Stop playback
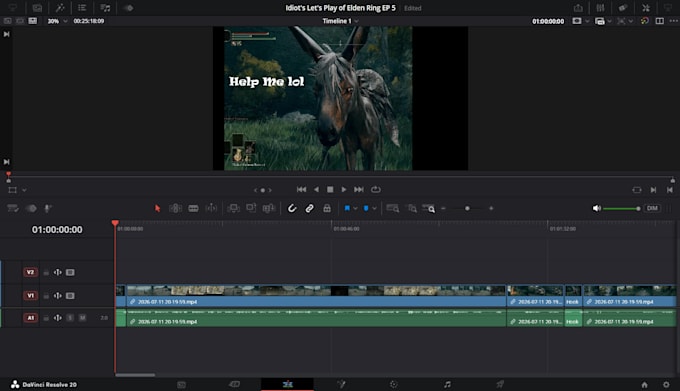This screenshot has width=680, height=391. 330,189
